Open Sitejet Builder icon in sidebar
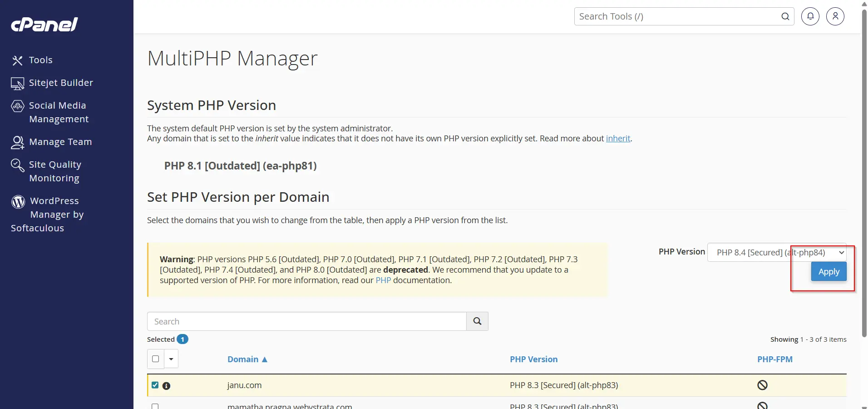 point(17,84)
